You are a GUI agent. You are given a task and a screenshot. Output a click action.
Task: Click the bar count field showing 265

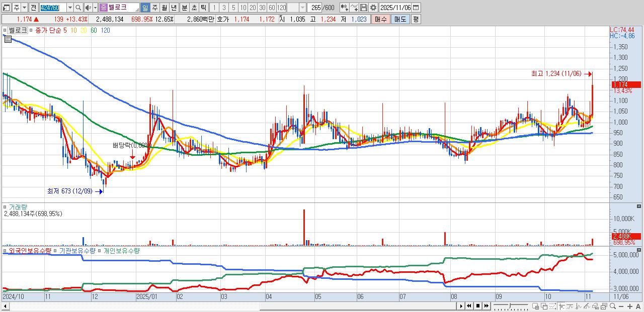click(x=314, y=8)
